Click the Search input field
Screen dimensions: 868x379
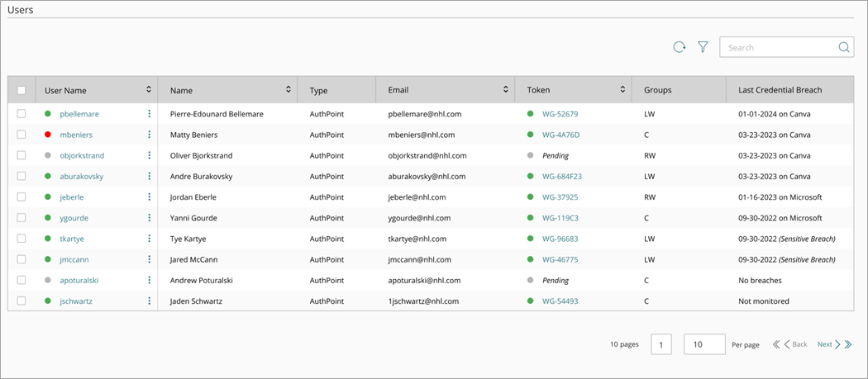click(x=777, y=48)
